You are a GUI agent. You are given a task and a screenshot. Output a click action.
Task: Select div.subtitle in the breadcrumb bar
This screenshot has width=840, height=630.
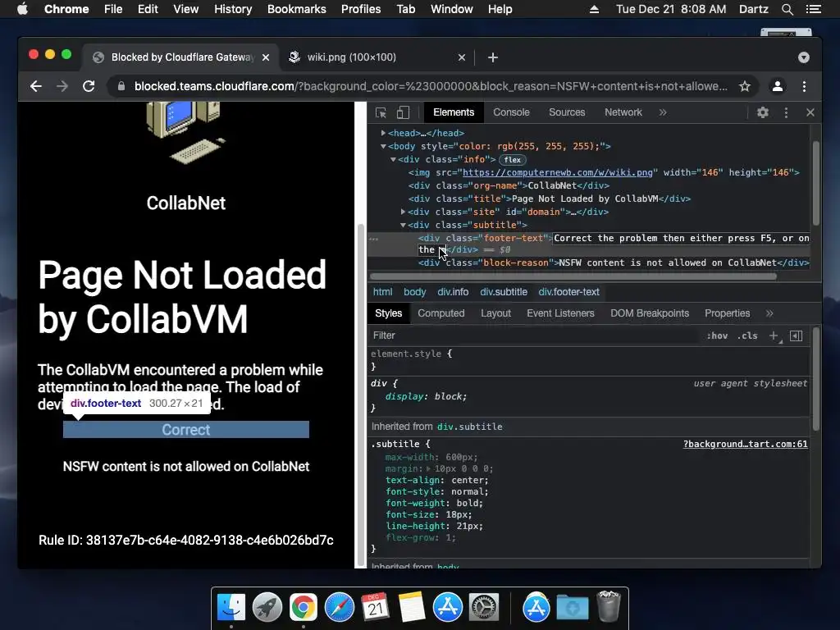click(504, 292)
